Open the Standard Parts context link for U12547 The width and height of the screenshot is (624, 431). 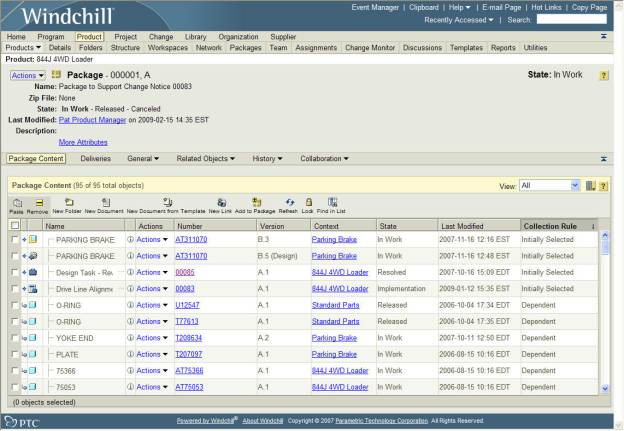pyautogui.click(x=335, y=305)
